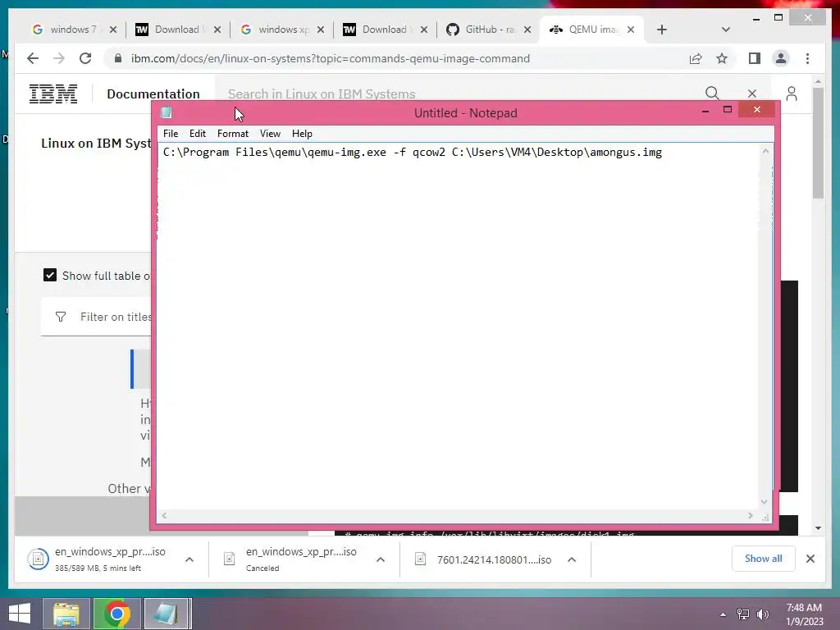The image size is (840, 630).
Task: Click the Chrome forward arrow
Action: click(59, 58)
